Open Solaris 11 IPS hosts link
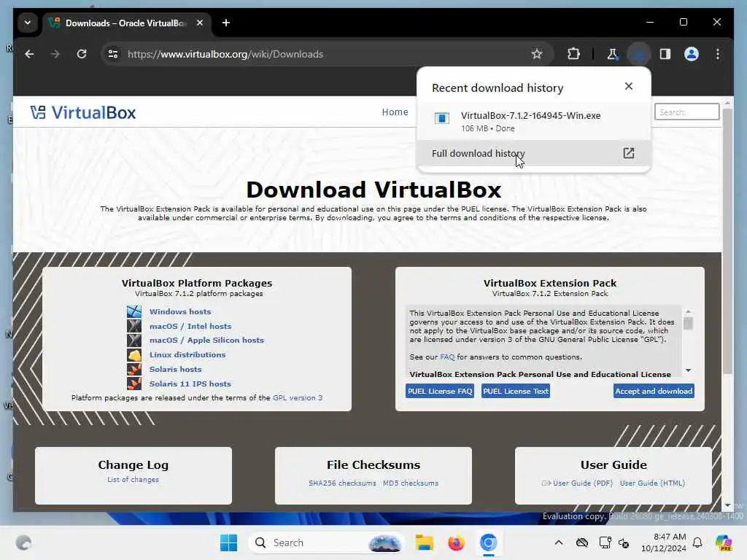 pos(190,384)
